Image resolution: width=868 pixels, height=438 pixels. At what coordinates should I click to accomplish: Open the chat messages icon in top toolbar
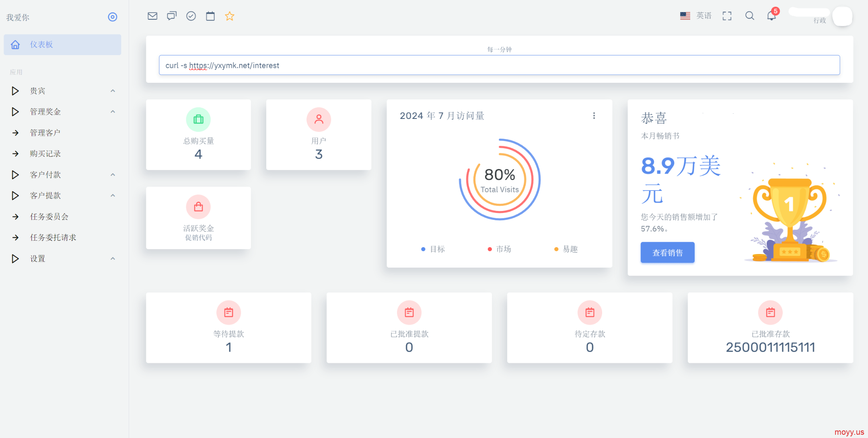pyautogui.click(x=172, y=16)
